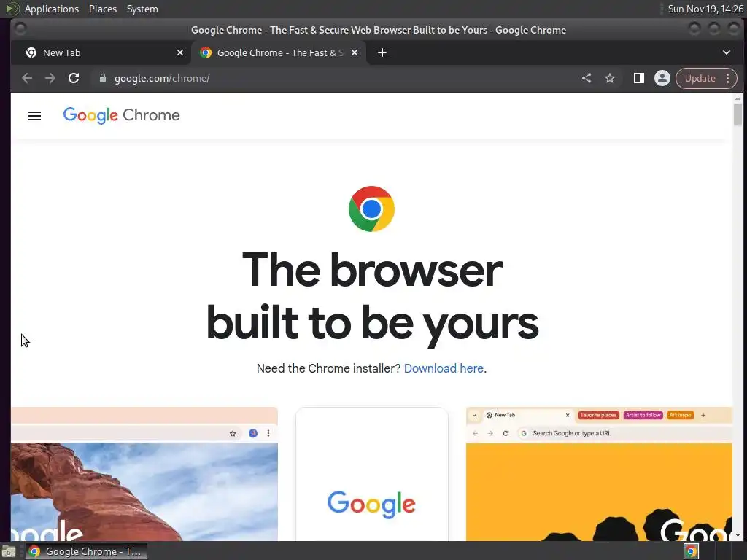Click the show desktop icon in bottom panel

pos(9,551)
